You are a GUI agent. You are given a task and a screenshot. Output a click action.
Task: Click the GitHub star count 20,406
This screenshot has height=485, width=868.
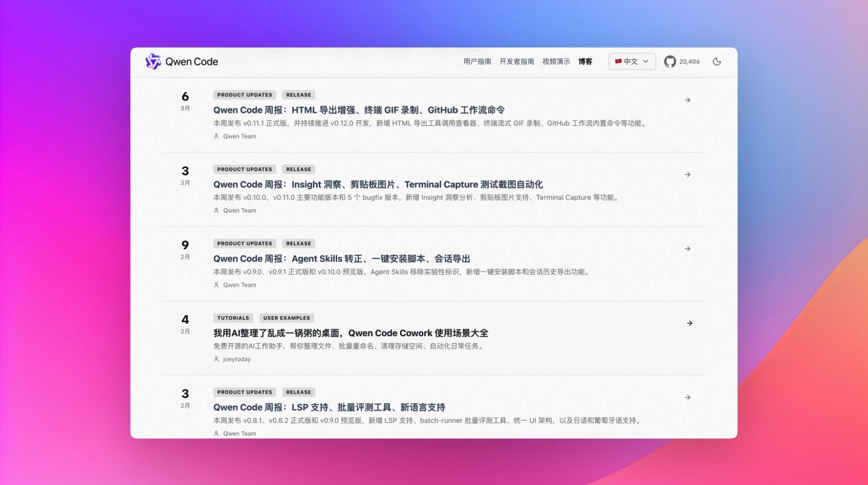pos(689,61)
